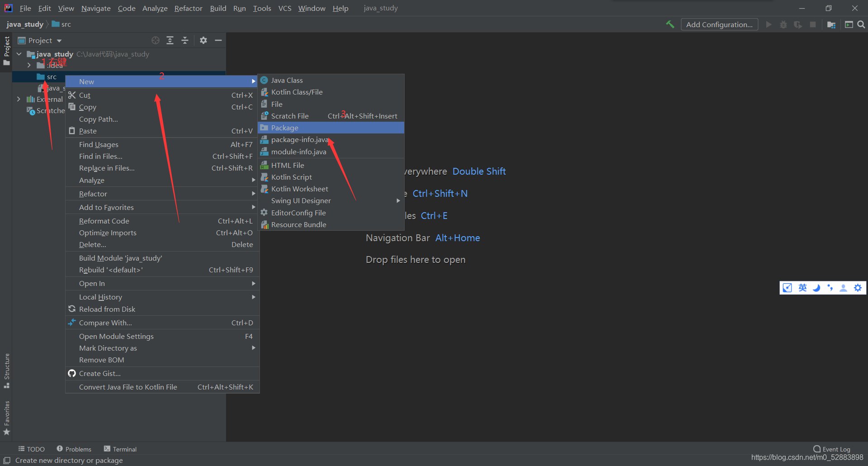Click the Add Configuration button
The image size is (868, 466).
719,24
